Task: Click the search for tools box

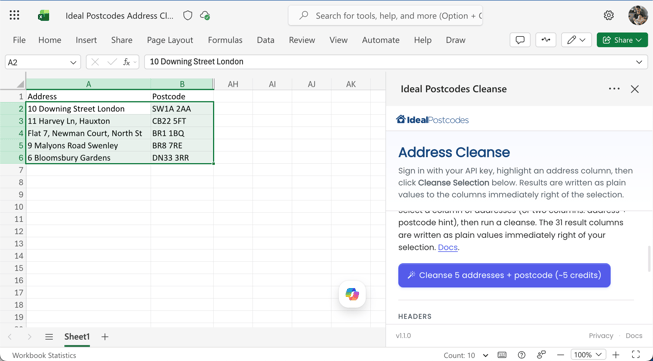Action: click(385, 16)
